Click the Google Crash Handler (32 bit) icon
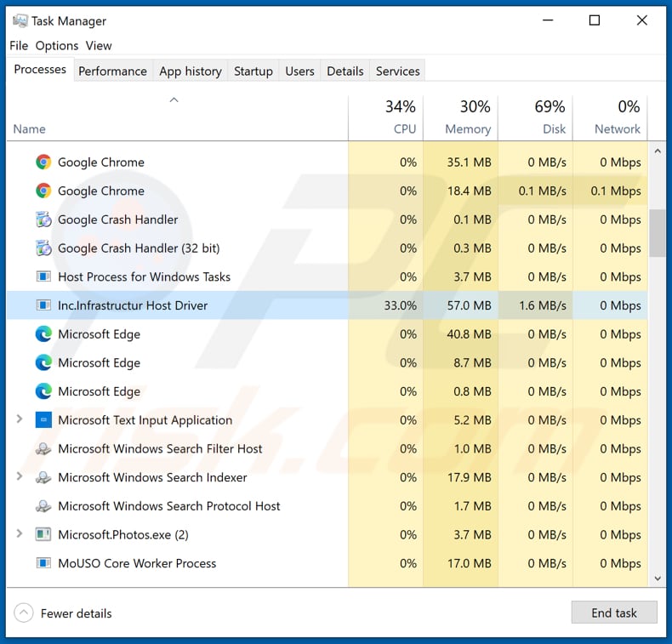672x644 pixels. pos(43,248)
